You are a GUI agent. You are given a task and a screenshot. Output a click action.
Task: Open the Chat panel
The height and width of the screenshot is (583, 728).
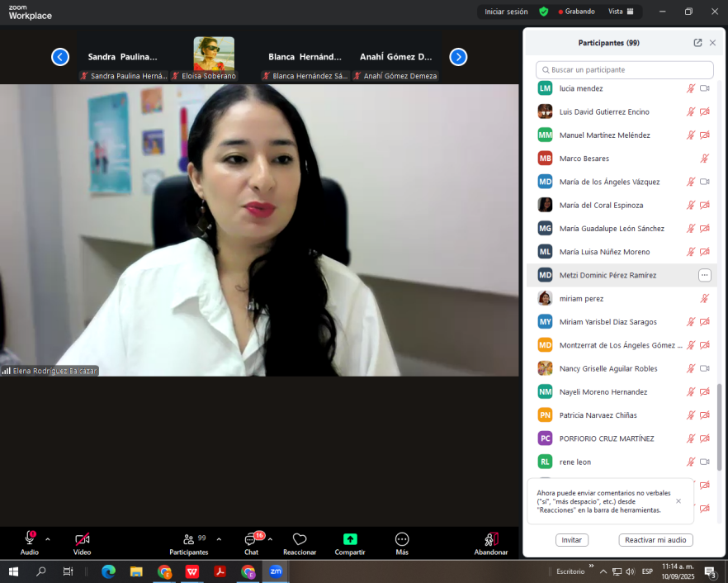pos(251,540)
